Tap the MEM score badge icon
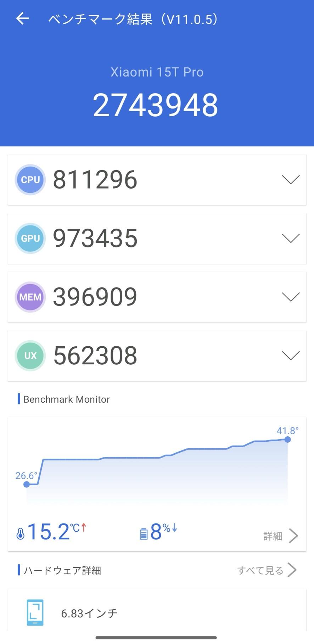The image size is (314, 644). [x=30, y=297]
